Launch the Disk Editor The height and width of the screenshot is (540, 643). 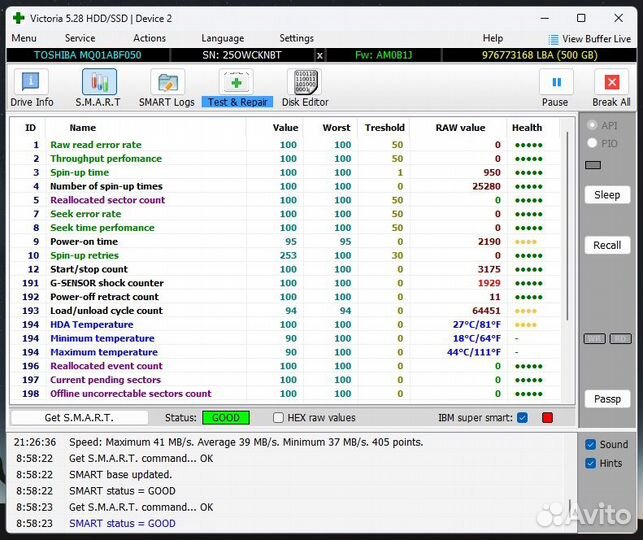tap(304, 88)
